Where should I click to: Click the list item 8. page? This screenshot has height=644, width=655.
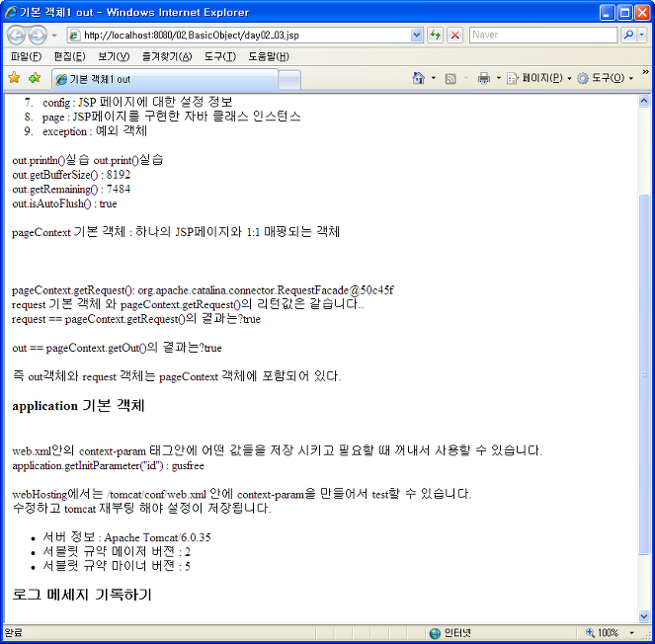(162, 117)
